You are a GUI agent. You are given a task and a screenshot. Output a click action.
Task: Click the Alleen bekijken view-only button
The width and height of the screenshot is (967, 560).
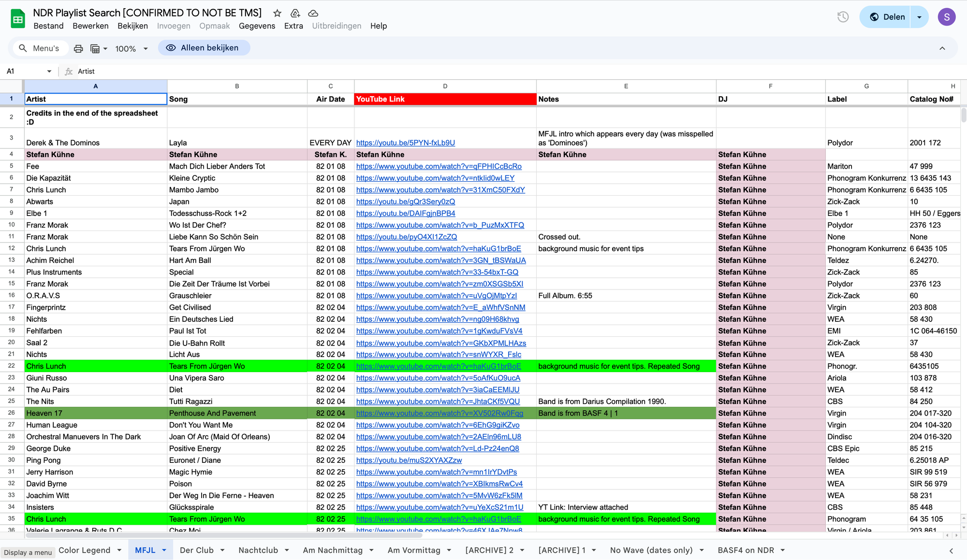point(204,48)
